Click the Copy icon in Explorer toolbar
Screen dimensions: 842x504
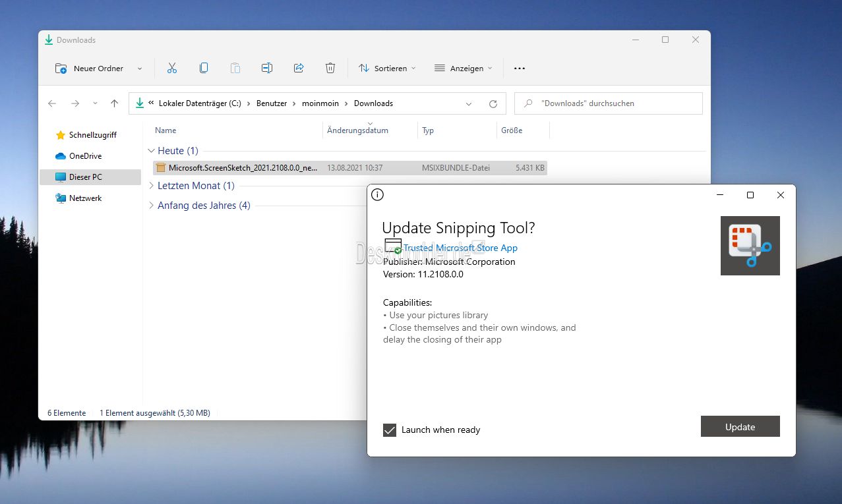204,68
